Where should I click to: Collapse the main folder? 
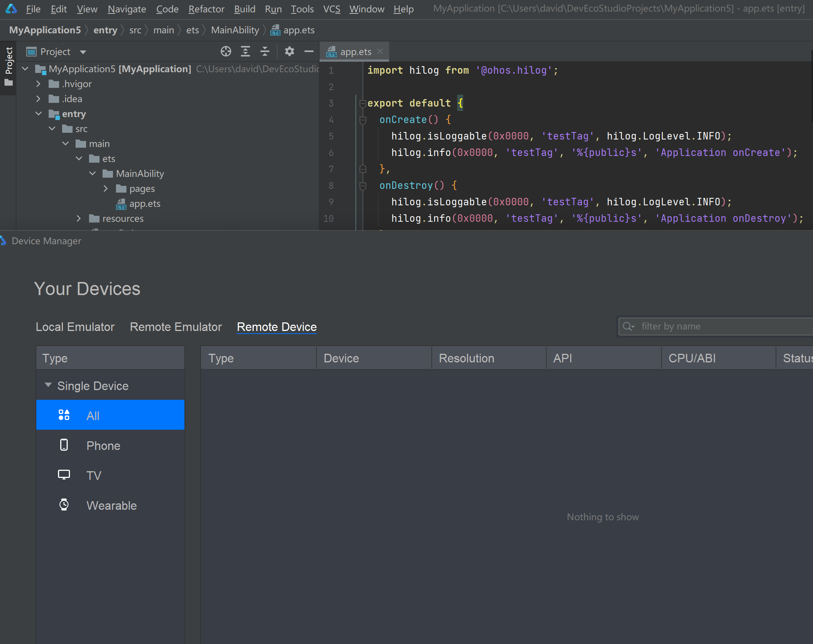[x=65, y=144]
